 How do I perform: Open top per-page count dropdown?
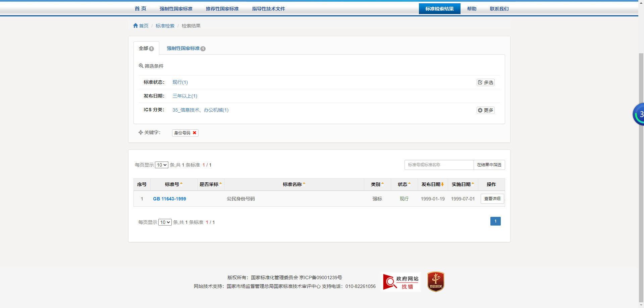162,165
